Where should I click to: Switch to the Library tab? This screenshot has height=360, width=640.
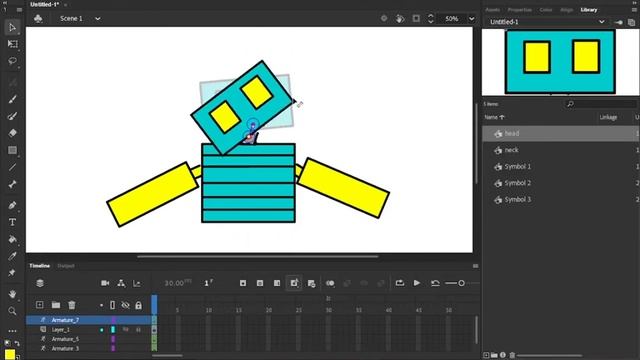pyautogui.click(x=589, y=10)
